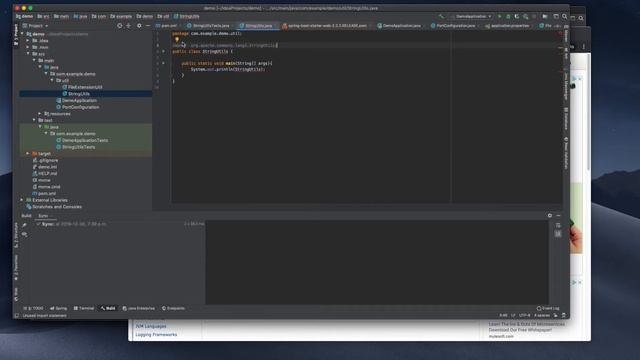The height and width of the screenshot is (360, 640).
Task: Click JVM Languages link in browser window
Action: point(151,326)
